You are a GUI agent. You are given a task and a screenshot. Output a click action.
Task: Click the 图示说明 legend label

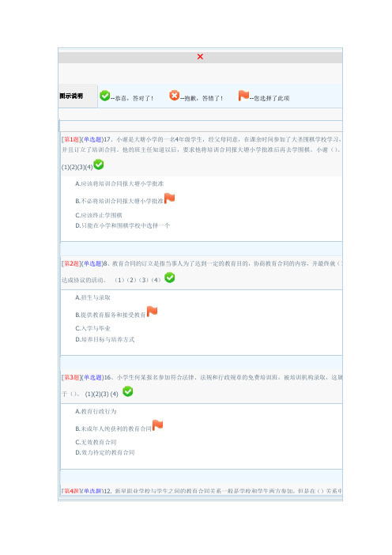pos(71,96)
